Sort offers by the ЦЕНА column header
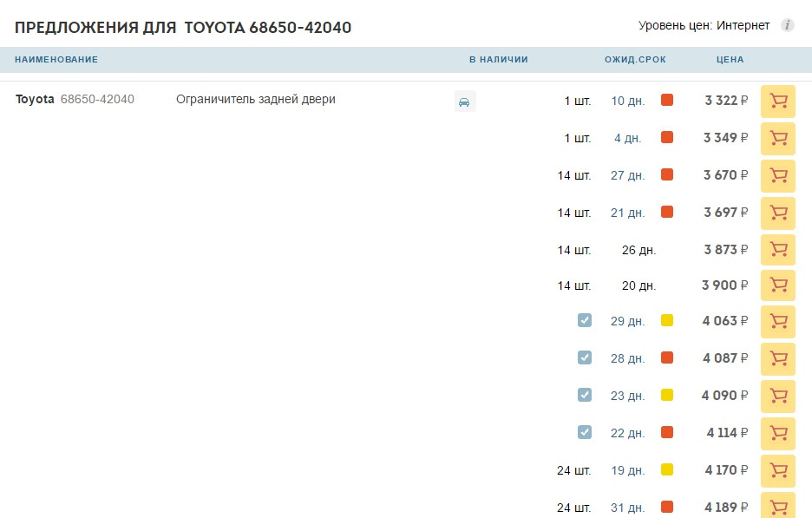The width and height of the screenshot is (812, 518). pyautogui.click(x=730, y=60)
